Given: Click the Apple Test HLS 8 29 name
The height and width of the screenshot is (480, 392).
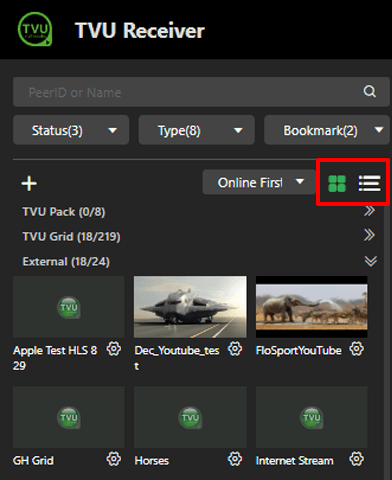Looking at the screenshot, I should (x=55, y=358).
